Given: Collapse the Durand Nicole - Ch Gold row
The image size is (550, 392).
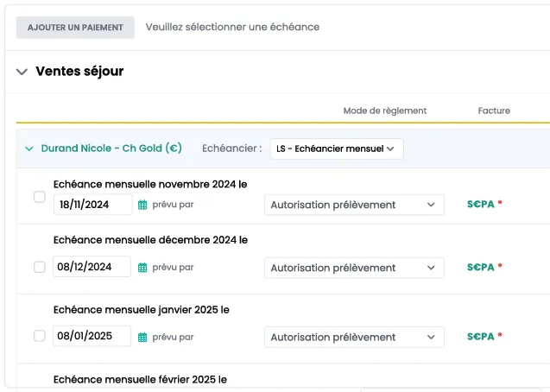Looking at the screenshot, I should click(x=29, y=149).
